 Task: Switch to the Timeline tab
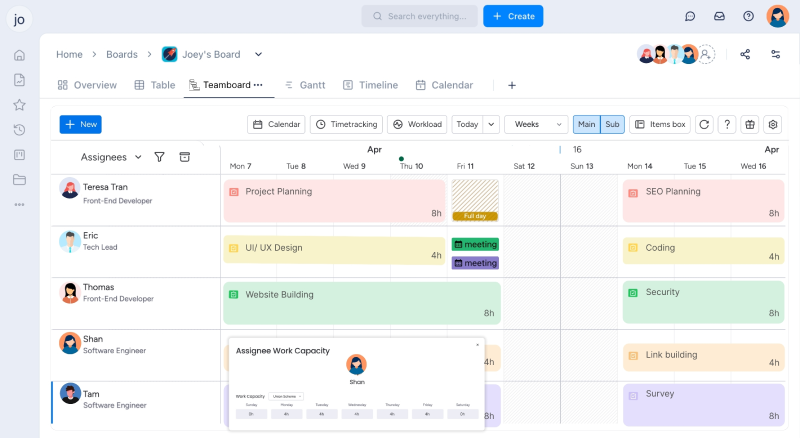[x=370, y=85]
